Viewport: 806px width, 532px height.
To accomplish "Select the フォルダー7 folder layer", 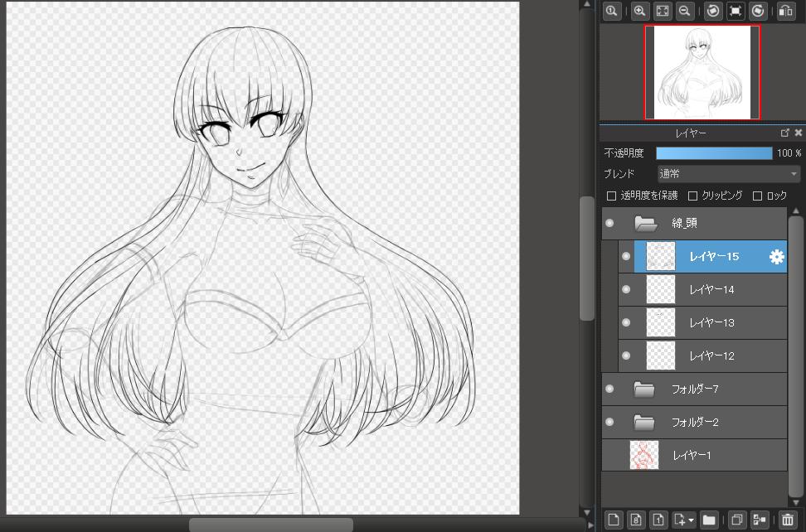I will coord(695,389).
